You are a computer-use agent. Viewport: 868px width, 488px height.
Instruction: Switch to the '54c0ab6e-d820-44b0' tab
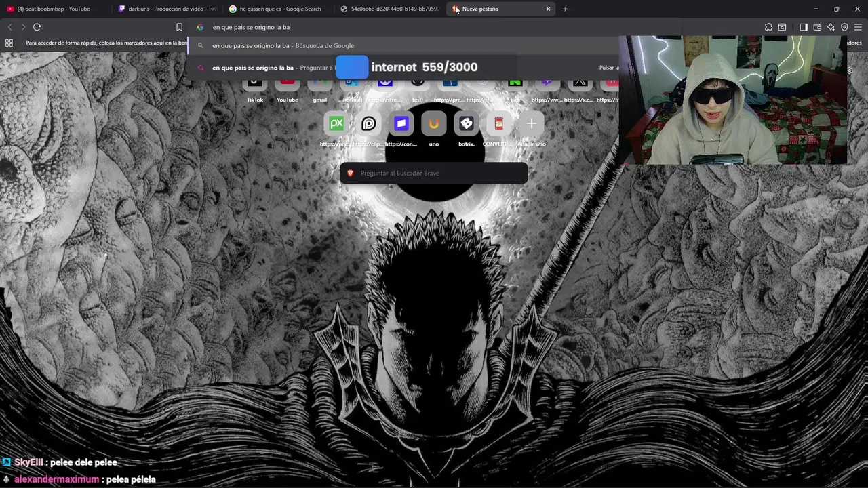[x=389, y=9]
